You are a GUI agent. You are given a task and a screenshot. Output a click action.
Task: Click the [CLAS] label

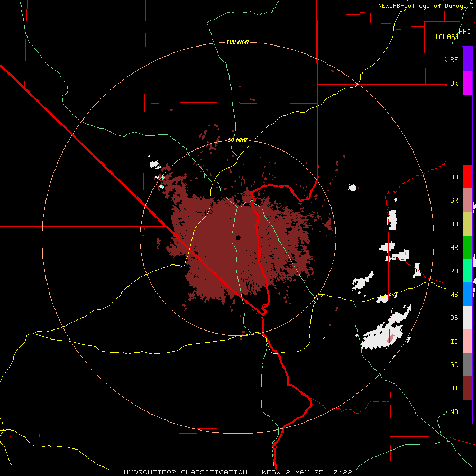447,36
